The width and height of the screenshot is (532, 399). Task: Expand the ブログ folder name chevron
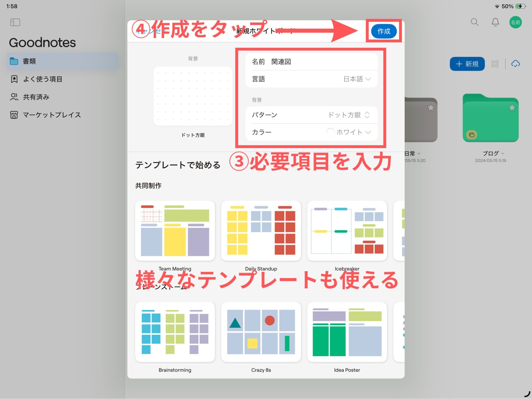[x=503, y=154]
